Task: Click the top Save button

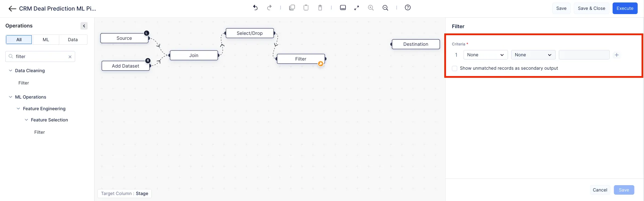Action: 561,8
